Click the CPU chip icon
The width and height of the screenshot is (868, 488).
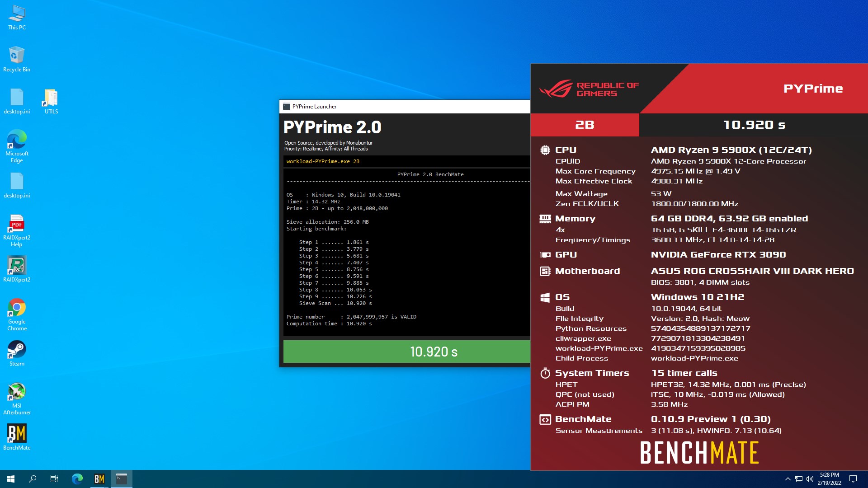pos(545,150)
